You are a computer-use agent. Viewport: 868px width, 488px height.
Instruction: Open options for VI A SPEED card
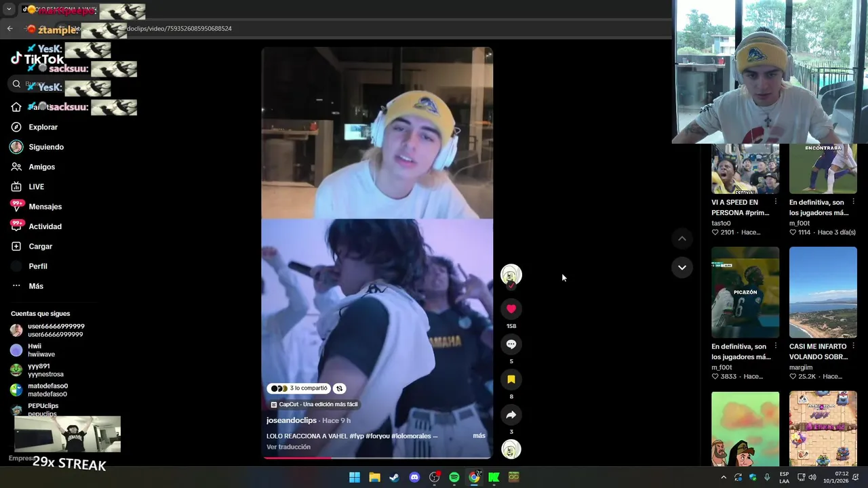click(x=776, y=202)
